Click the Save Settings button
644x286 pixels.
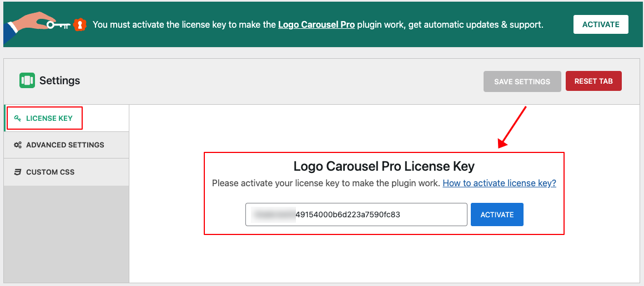pos(522,81)
